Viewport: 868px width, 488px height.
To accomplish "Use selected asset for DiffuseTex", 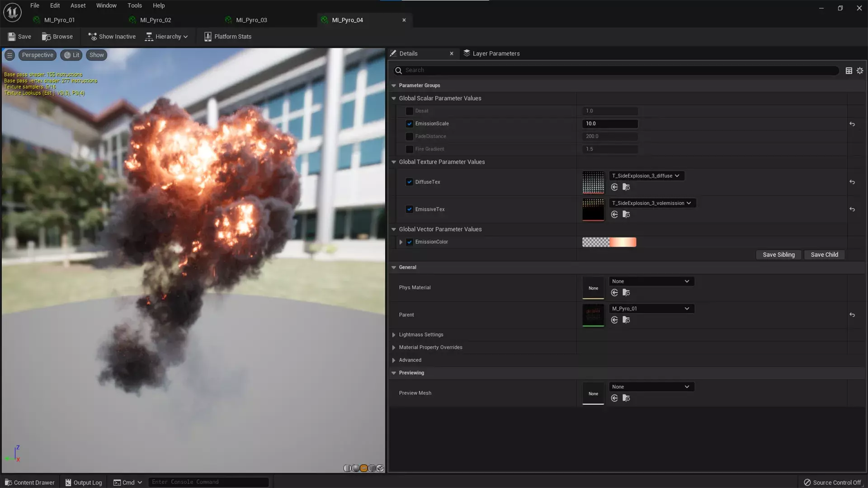I will coord(614,187).
